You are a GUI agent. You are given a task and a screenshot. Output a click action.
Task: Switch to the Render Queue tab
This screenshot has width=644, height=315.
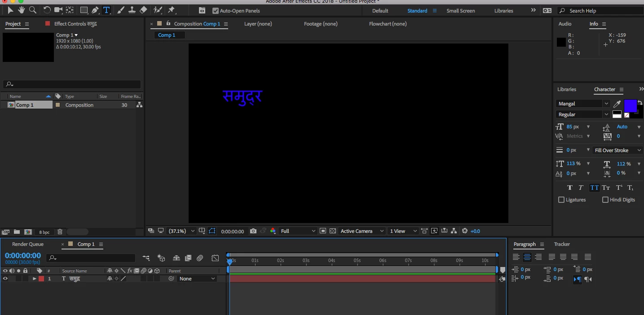pyautogui.click(x=28, y=244)
